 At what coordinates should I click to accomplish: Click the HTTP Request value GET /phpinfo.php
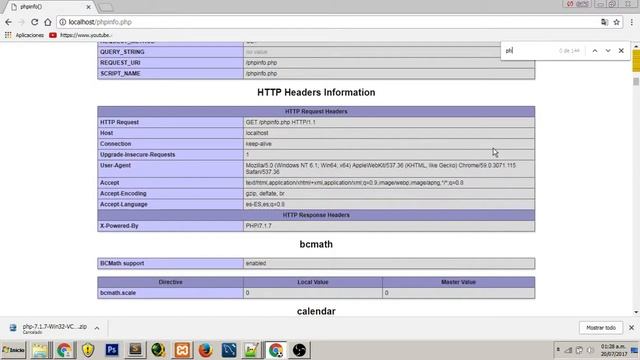pyautogui.click(x=280, y=122)
